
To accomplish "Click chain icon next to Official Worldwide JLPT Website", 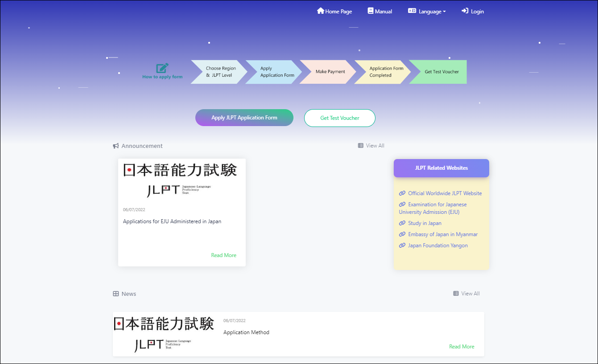I will click(x=402, y=193).
